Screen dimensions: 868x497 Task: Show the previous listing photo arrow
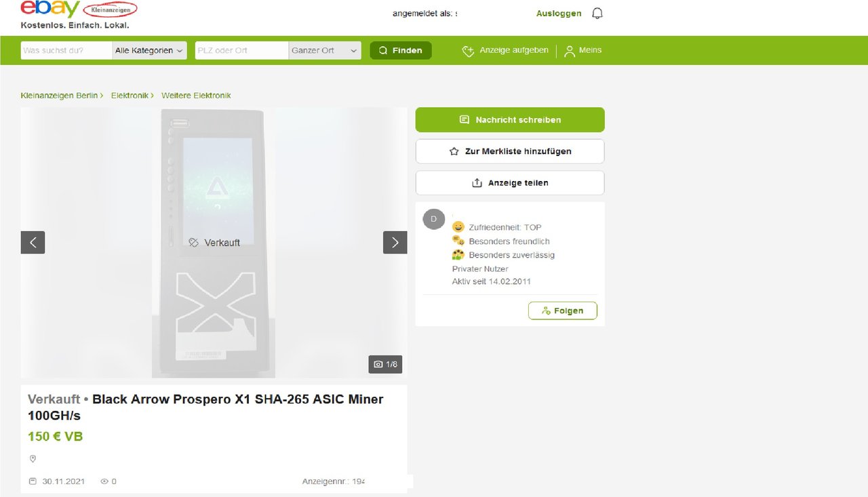point(33,243)
